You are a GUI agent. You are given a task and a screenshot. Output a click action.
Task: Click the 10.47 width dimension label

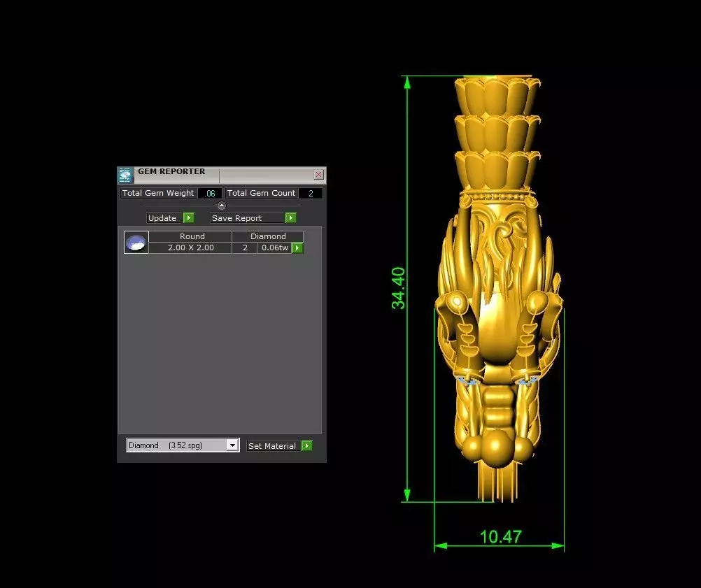[x=501, y=537]
